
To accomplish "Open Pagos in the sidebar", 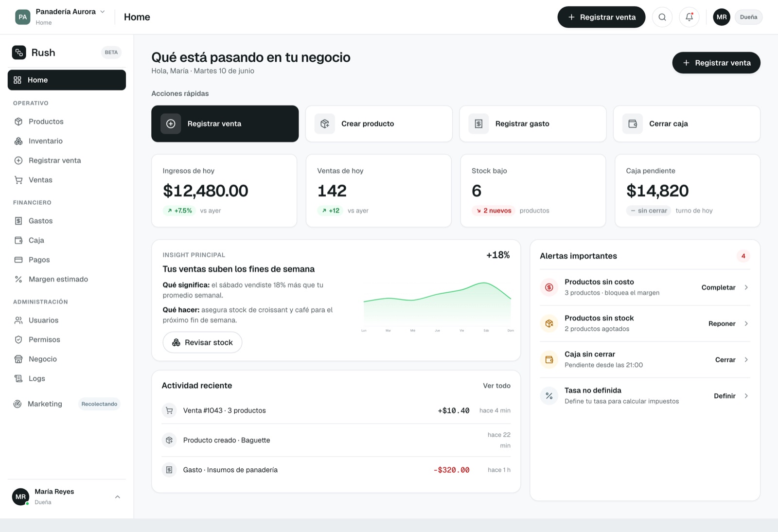I will (67, 260).
